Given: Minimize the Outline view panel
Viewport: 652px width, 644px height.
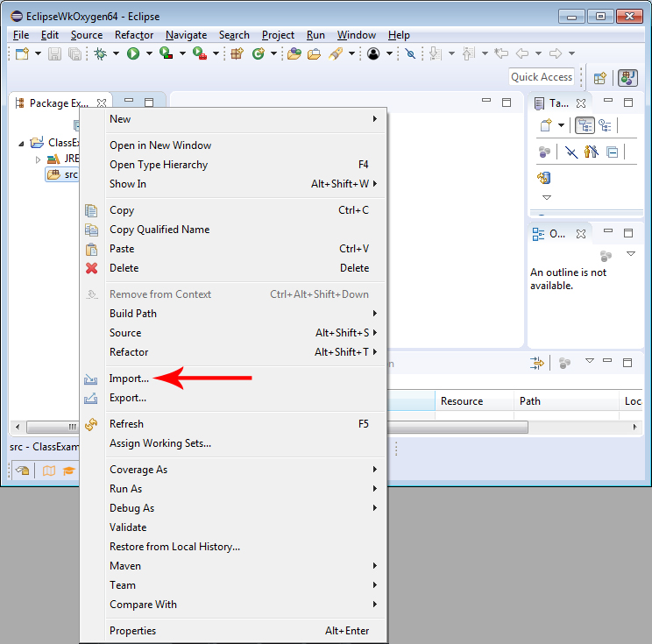Looking at the screenshot, I should (608, 230).
